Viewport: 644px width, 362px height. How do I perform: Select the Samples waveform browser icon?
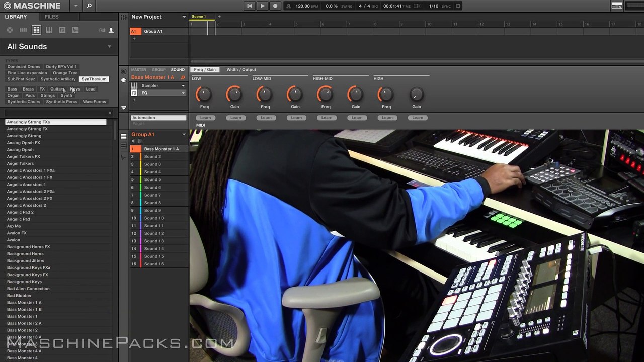click(75, 30)
